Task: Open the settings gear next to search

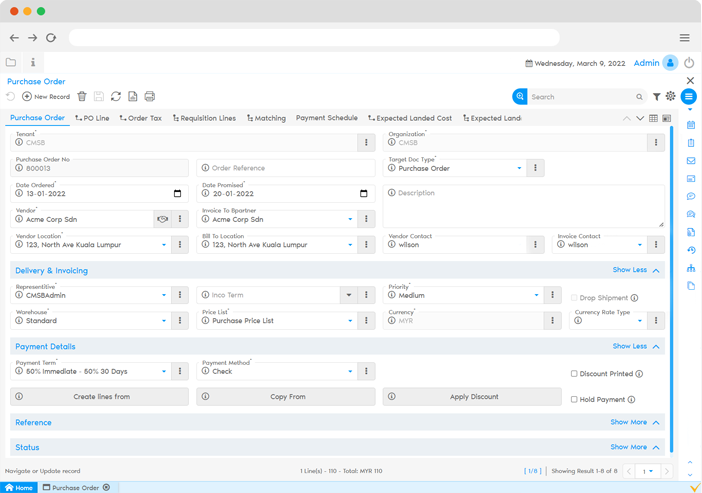Action: (669, 97)
